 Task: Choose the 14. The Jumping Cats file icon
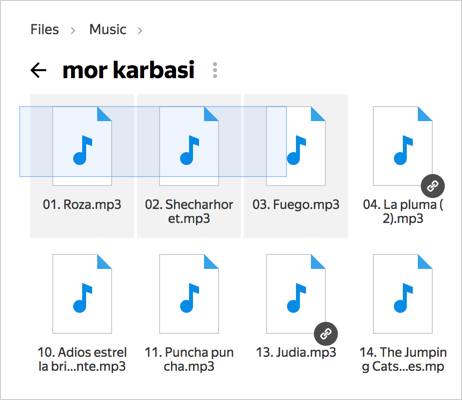[403, 294]
